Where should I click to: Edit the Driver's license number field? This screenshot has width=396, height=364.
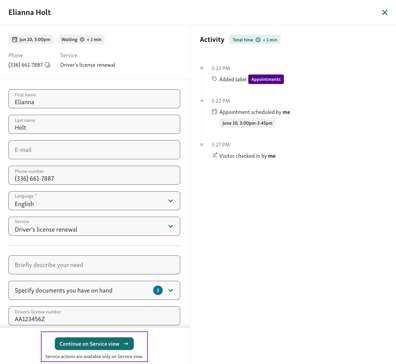[94, 316]
